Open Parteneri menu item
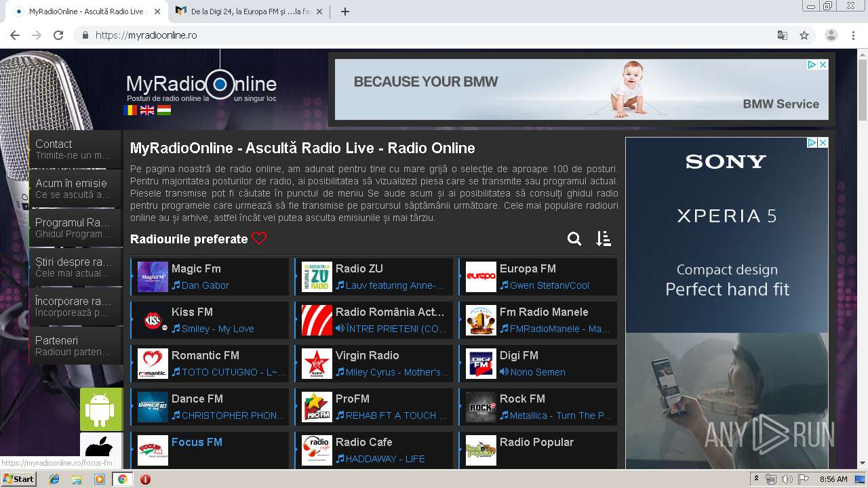 [75, 346]
